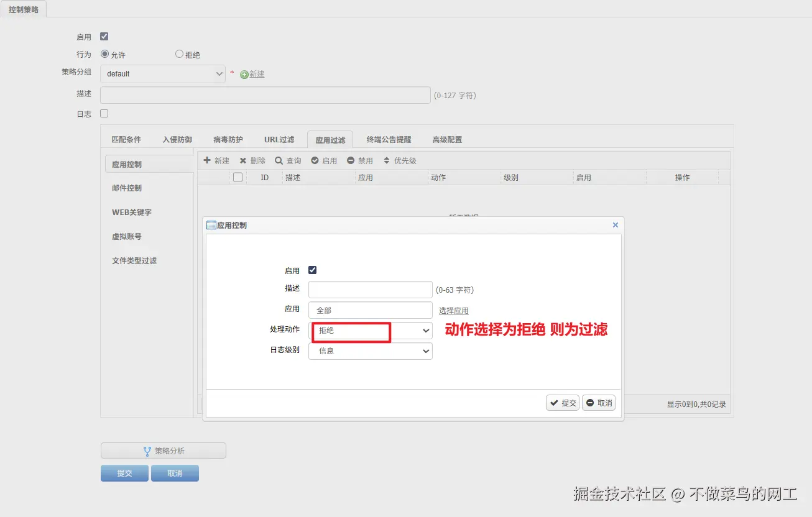The height and width of the screenshot is (517, 812).
Task: Switch to the 入侵防御 tab
Action: [x=177, y=140]
